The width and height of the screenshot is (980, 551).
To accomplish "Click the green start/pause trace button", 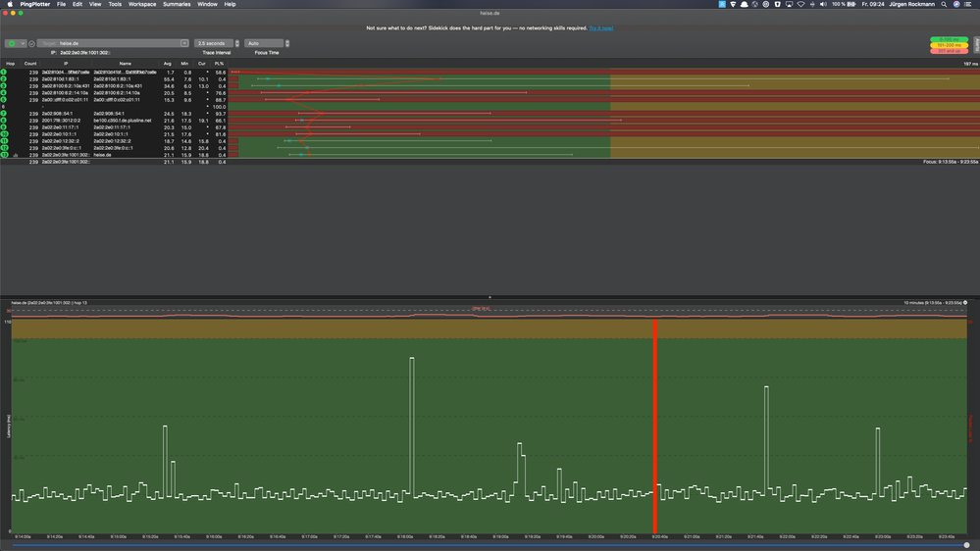I will (12, 44).
